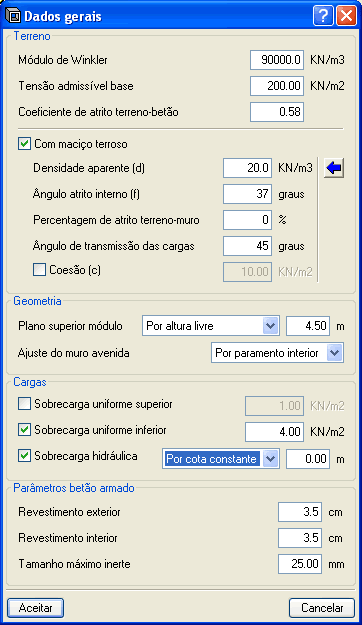Click the Densidade aparente value field

pyautogui.click(x=248, y=168)
